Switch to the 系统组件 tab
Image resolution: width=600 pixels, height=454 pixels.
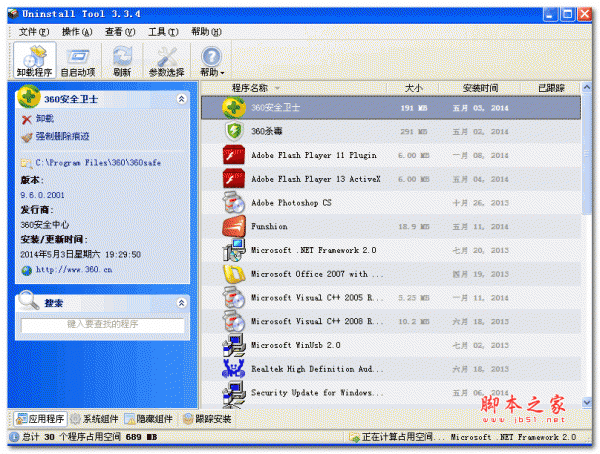click(x=95, y=419)
